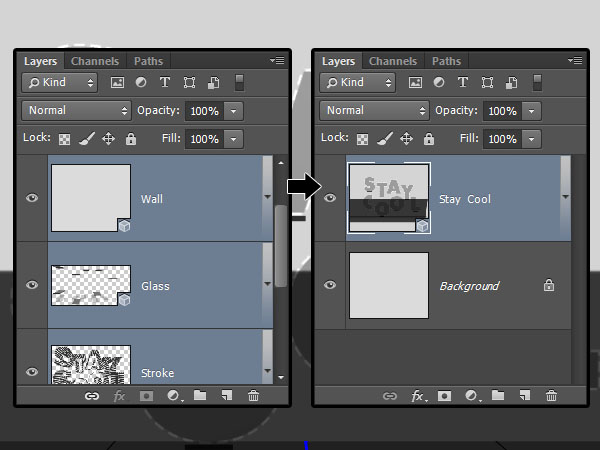The image size is (600, 450).
Task: Open Opacity slider arrow in left panel
Action: (233, 111)
